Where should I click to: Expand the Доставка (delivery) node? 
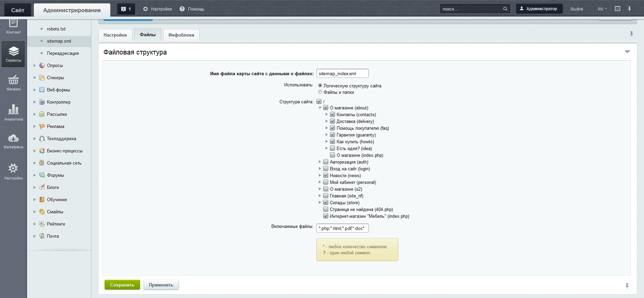(x=327, y=121)
